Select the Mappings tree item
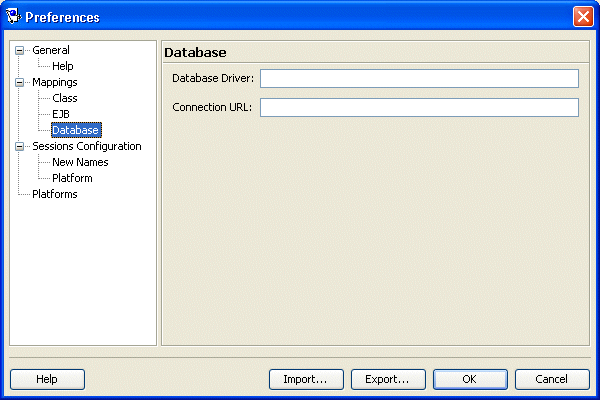The image size is (600, 400). coord(55,82)
